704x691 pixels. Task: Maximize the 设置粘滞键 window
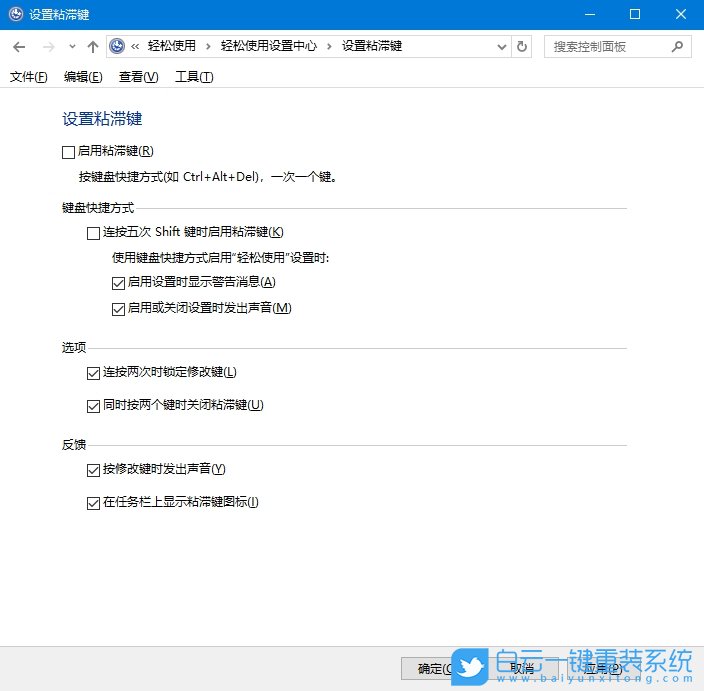point(635,14)
